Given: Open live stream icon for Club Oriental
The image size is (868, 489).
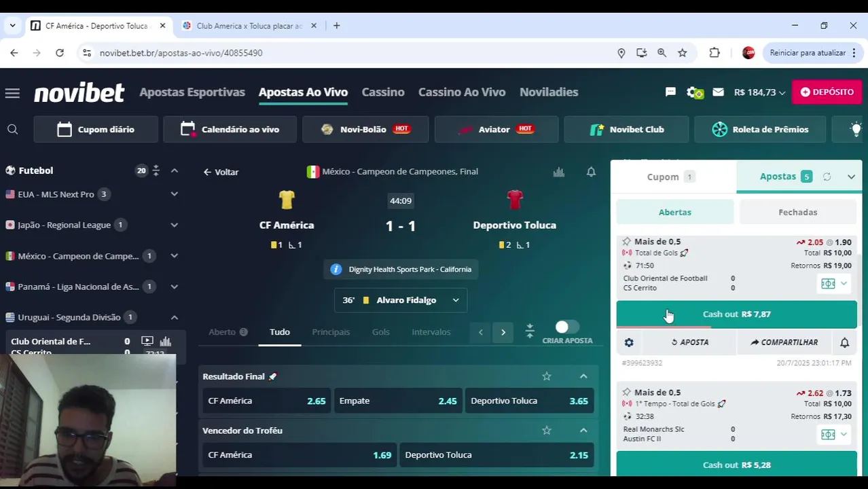Looking at the screenshot, I should (x=147, y=342).
